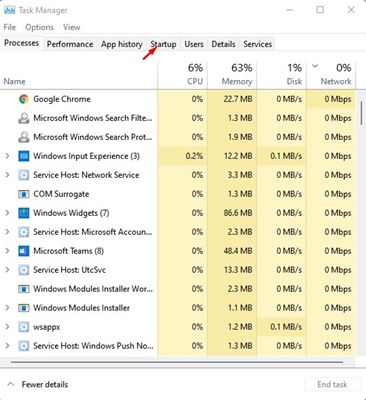Select the COM Surrogate process name
The image size is (366, 400).
click(61, 194)
